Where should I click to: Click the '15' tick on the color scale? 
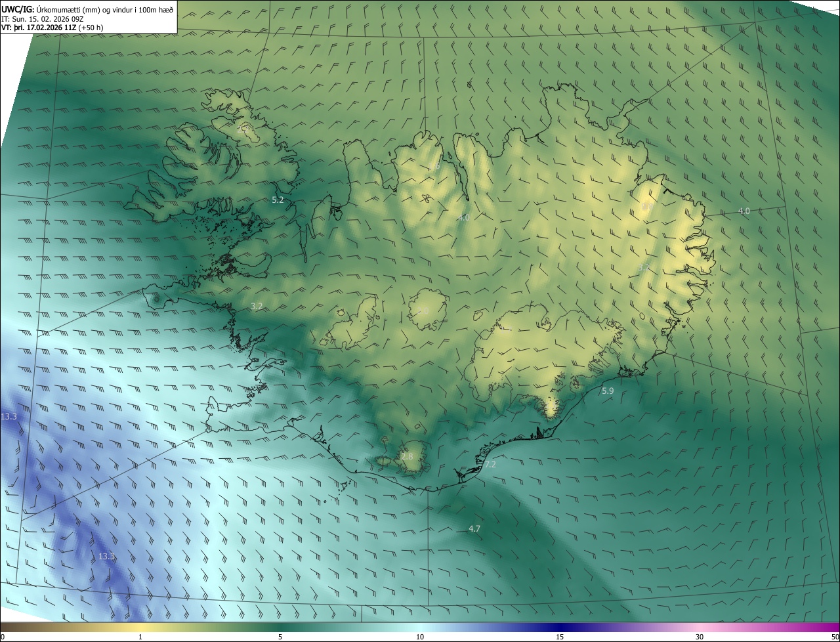(x=560, y=637)
